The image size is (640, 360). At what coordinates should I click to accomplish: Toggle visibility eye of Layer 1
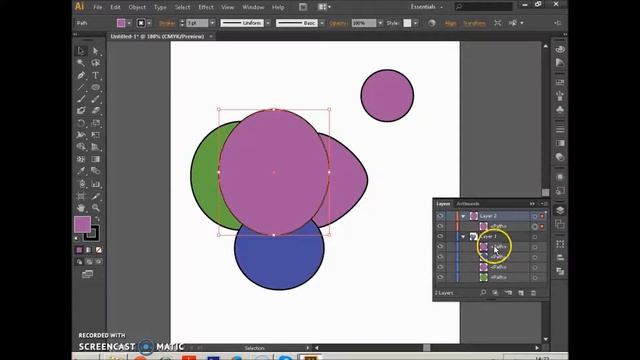pyautogui.click(x=440, y=236)
